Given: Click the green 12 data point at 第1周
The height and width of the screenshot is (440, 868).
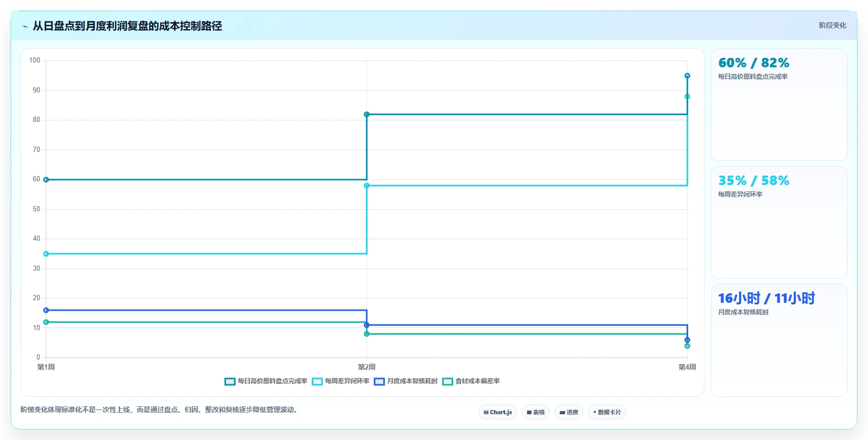Looking at the screenshot, I should coord(46,322).
